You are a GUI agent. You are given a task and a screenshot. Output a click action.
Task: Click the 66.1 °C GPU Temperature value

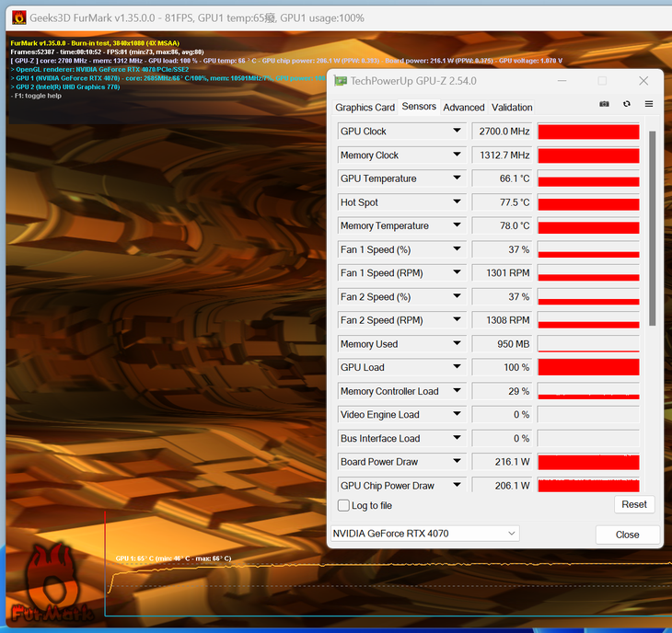[503, 178]
